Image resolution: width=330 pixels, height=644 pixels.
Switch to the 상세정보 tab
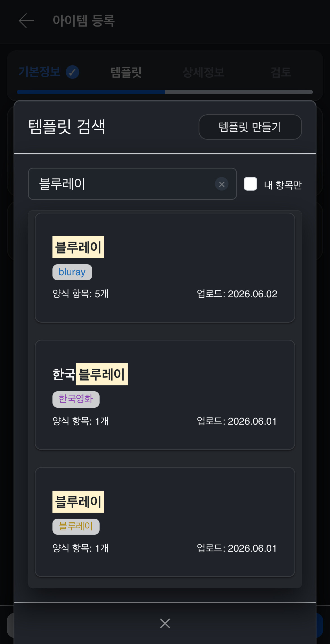tap(203, 72)
